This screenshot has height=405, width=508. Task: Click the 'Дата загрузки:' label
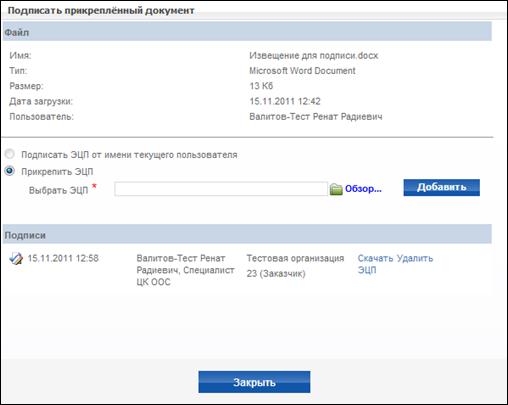pos(41,101)
